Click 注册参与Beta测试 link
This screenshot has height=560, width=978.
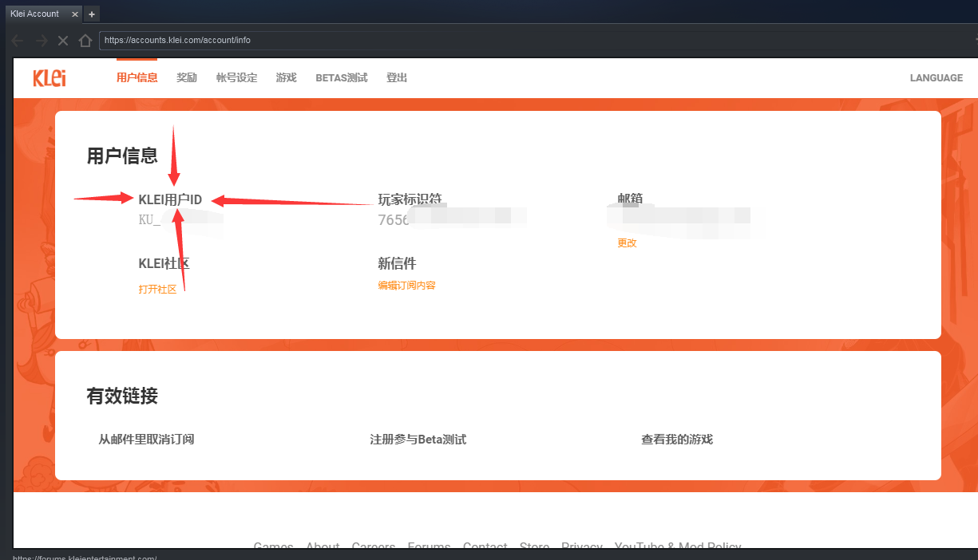pos(418,440)
